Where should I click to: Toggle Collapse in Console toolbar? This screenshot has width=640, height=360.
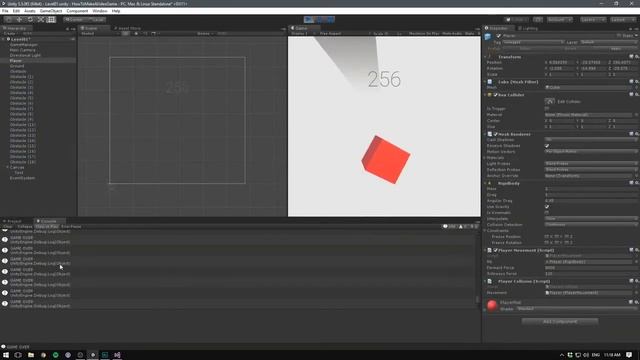tap(24, 227)
